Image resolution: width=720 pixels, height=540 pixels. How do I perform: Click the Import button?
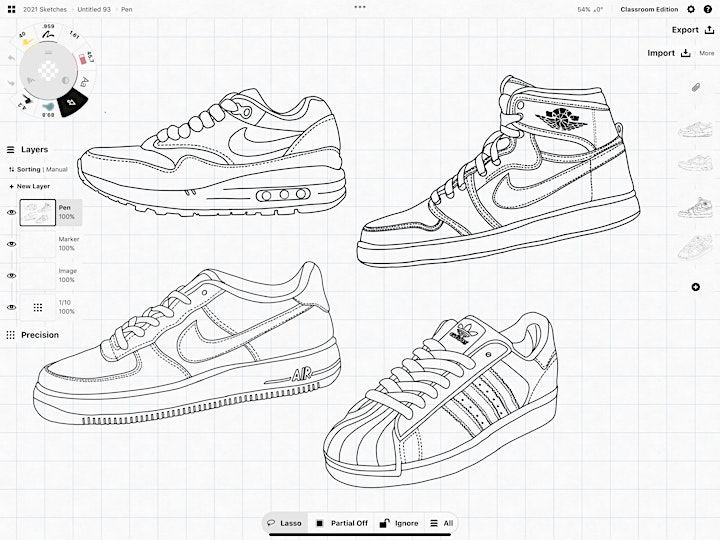(x=668, y=53)
